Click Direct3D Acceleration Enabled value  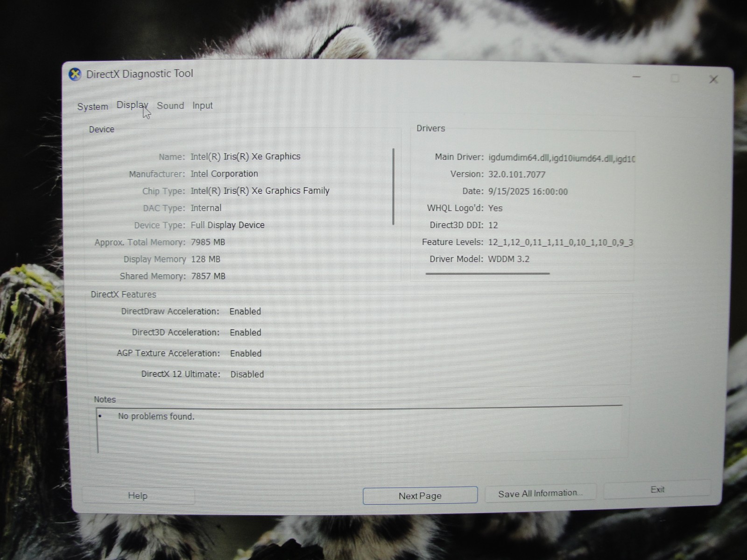[x=246, y=332]
